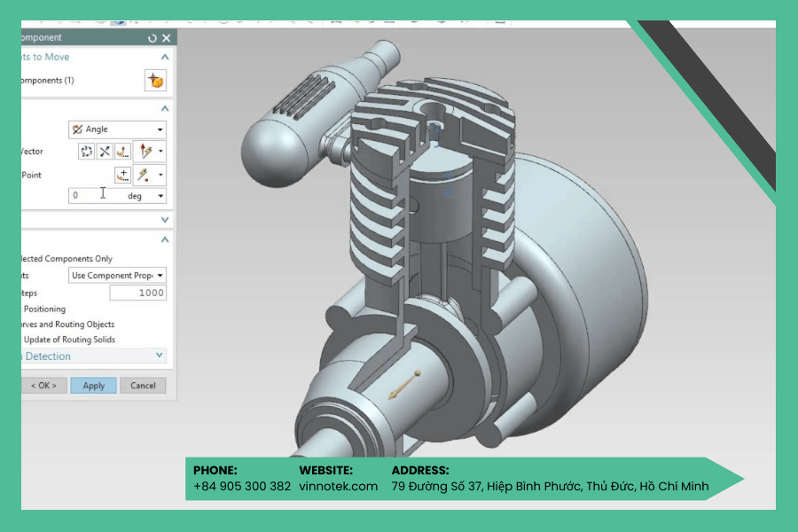Viewport: 798px width, 532px height.
Task: Collapse the section containing the Angle dropdown
Action: 165,108
